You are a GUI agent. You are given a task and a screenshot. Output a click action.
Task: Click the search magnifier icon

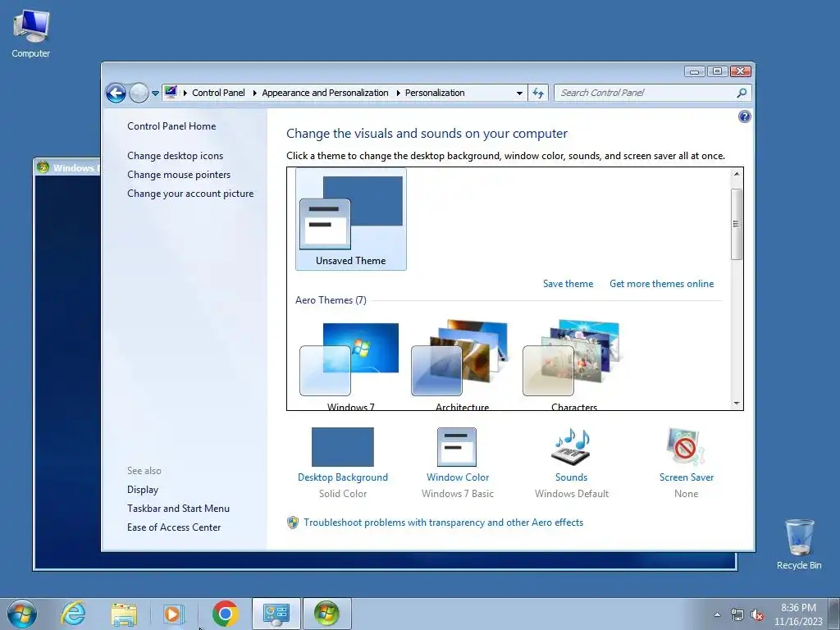point(742,93)
